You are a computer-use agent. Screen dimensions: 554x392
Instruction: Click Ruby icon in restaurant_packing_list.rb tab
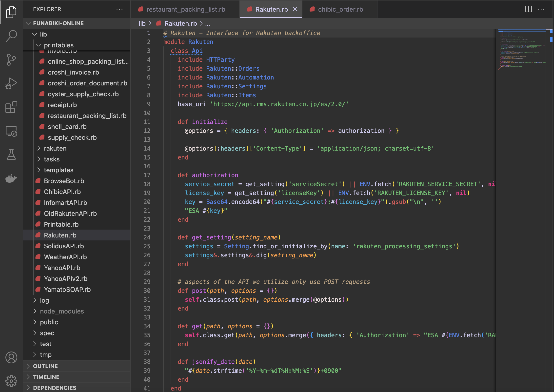point(141,9)
